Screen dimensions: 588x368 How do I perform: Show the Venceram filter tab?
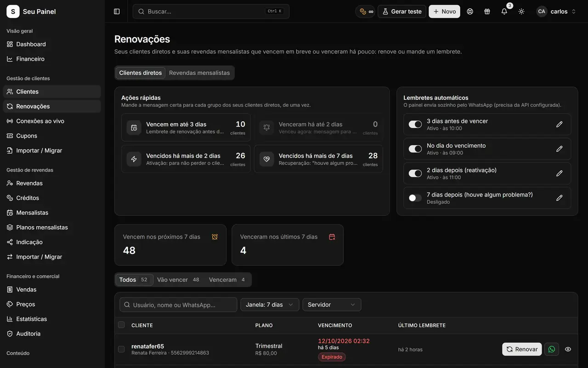point(227,280)
